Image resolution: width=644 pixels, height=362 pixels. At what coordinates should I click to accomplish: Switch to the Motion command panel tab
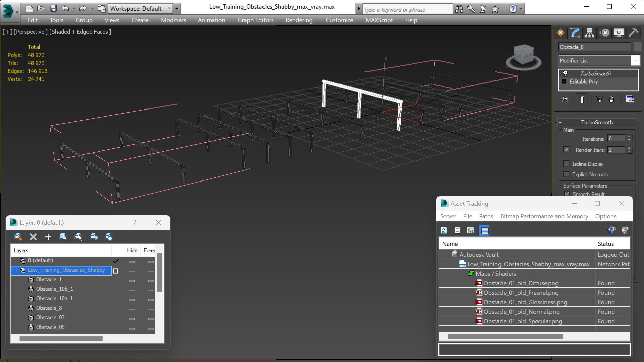[x=605, y=32]
